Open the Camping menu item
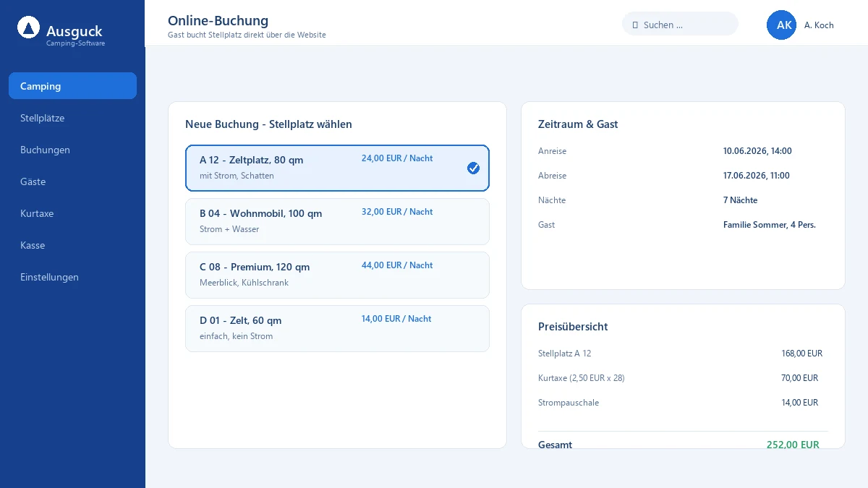Image resolution: width=868 pixels, height=488 pixels. coord(72,86)
